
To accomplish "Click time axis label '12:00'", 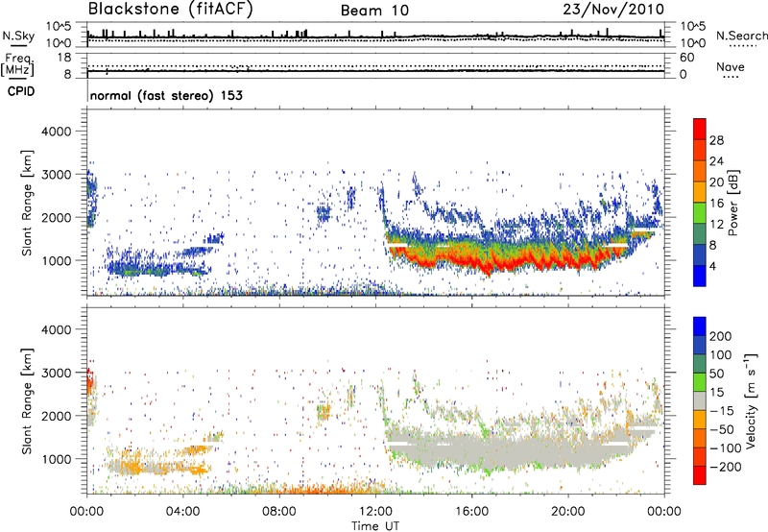I will 375,512.
